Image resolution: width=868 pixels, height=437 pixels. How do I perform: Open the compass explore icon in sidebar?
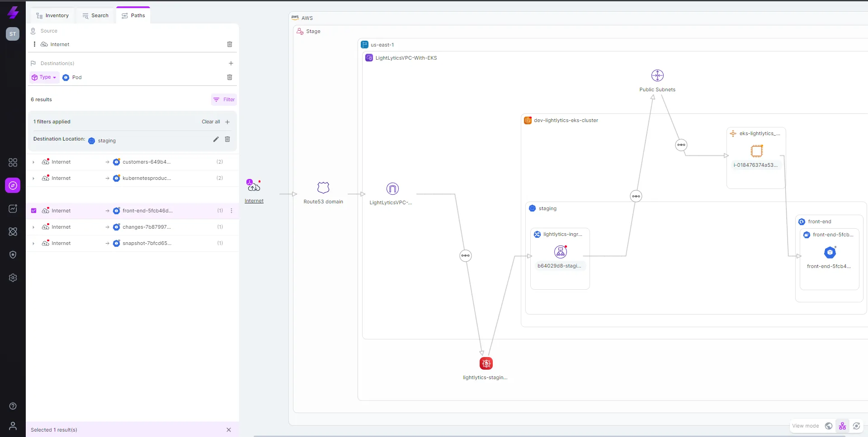point(13,185)
